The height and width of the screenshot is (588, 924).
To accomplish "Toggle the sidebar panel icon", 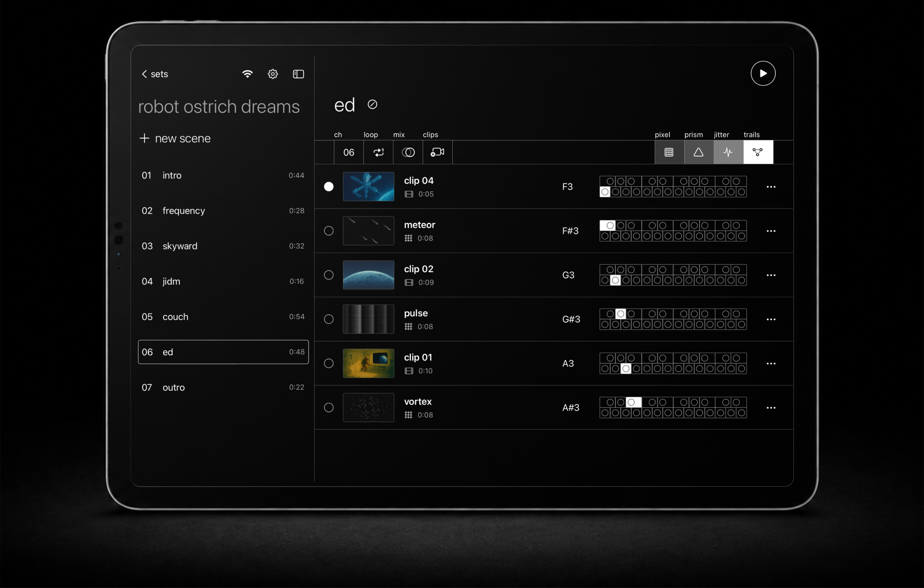I will 298,74.
